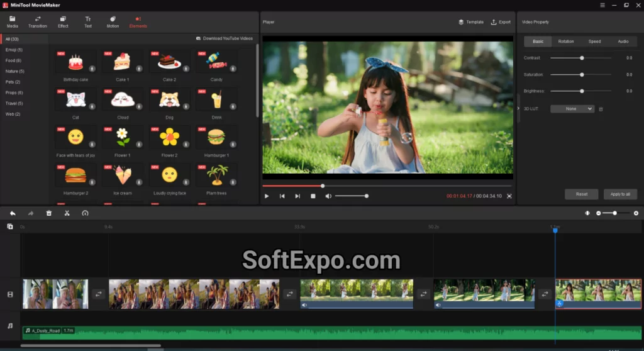The width and height of the screenshot is (644, 351).
Task: Collapse the Video Property panel
Action: 518,108
